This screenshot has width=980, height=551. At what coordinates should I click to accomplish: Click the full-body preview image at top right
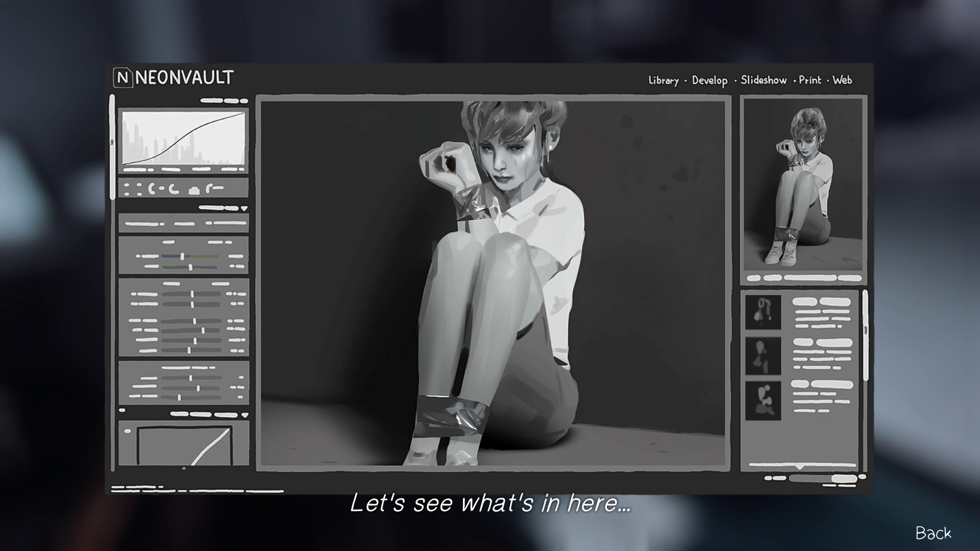[x=802, y=185]
